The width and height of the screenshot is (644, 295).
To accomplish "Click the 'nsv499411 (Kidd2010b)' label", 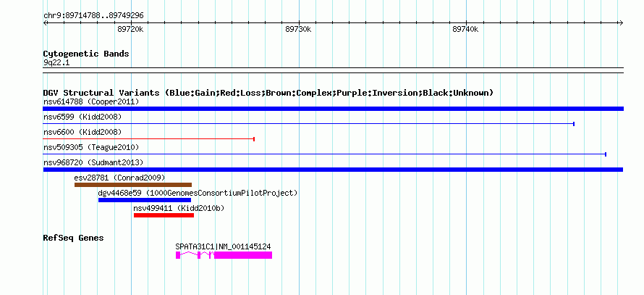I will (179, 208).
